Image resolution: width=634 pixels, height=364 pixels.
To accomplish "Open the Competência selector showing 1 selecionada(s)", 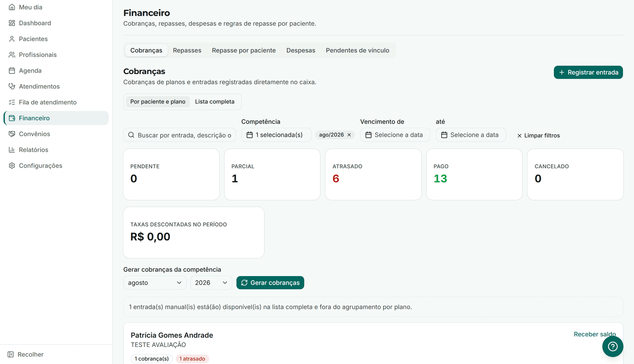I will pos(276,135).
